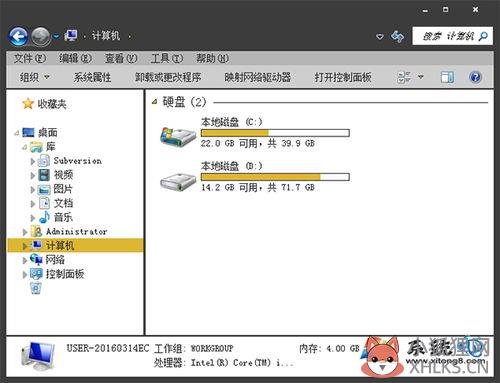Click the computer icon in address bar
Image resolution: width=500 pixels, height=383 pixels.
tap(71, 35)
